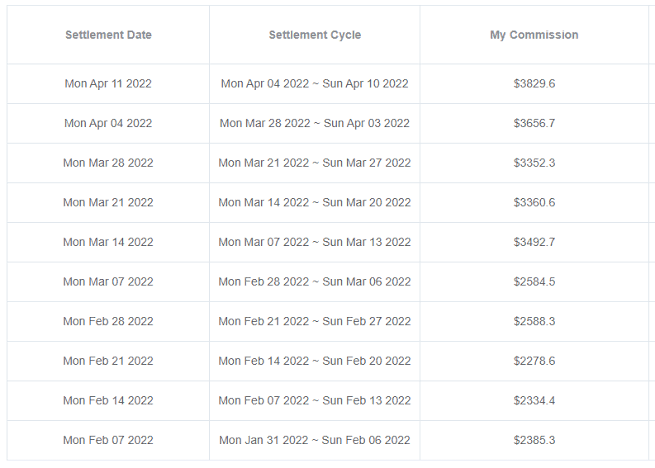The width and height of the screenshot is (655, 468).
Task: Click the $2385.3 commission value
Action: tap(534, 440)
